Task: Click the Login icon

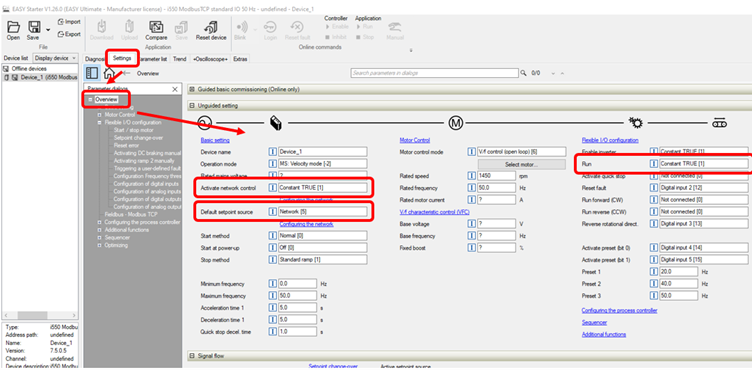Action: click(270, 30)
